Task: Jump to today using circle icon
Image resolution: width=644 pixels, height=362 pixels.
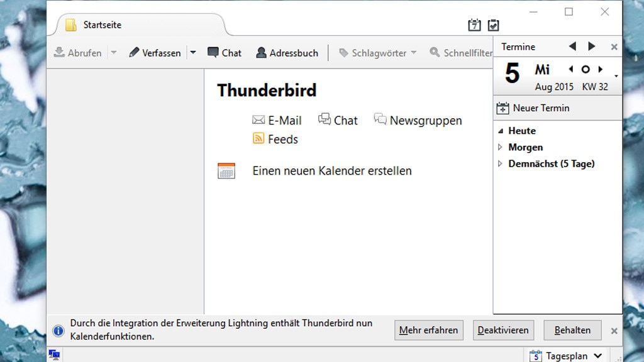Action: (586, 69)
